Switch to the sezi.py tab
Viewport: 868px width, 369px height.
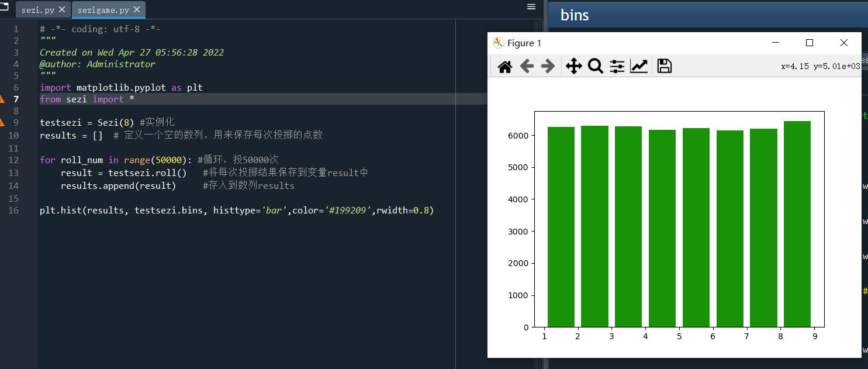(39, 10)
